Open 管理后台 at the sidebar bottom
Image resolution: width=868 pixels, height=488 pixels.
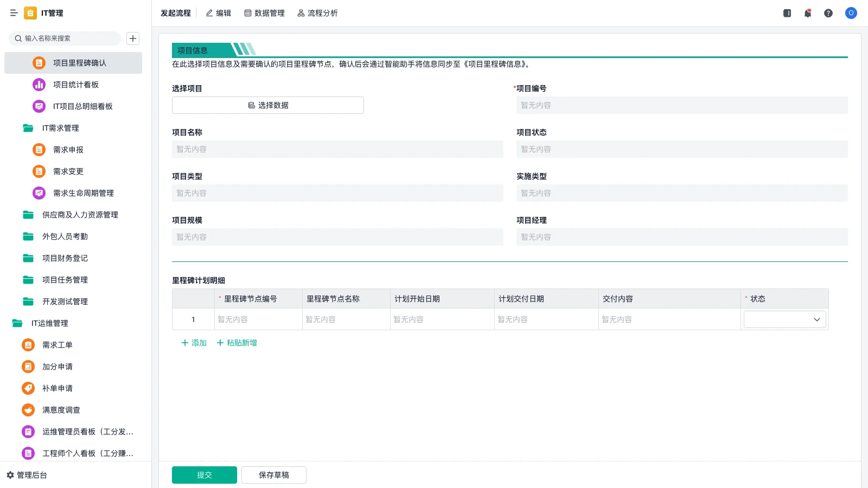coord(27,475)
